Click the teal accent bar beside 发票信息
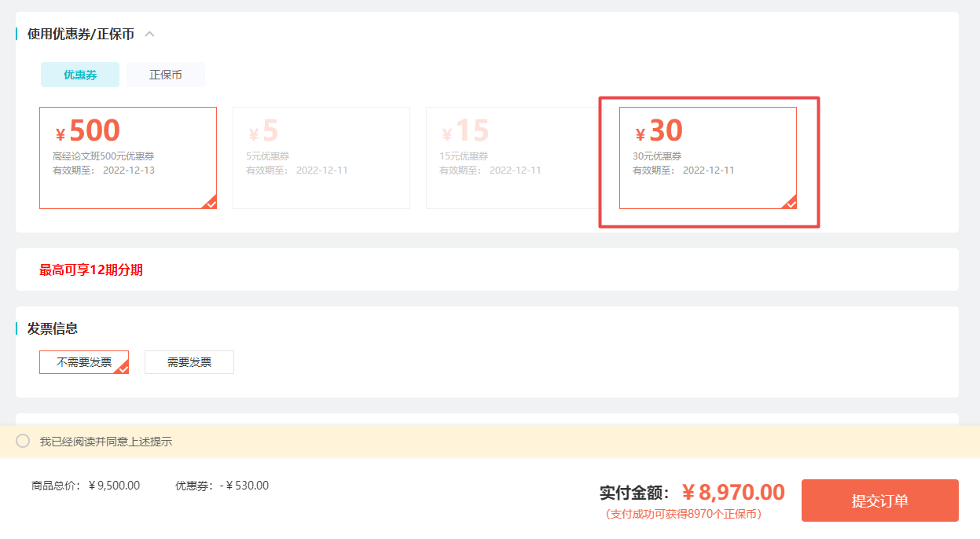 click(17, 328)
